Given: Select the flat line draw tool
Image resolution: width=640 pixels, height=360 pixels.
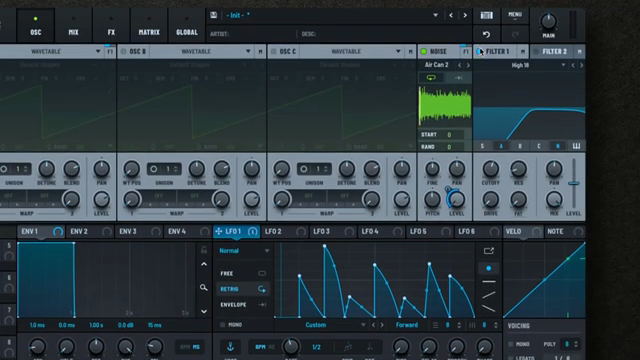Looking at the screenshot, I should (489, 281).
